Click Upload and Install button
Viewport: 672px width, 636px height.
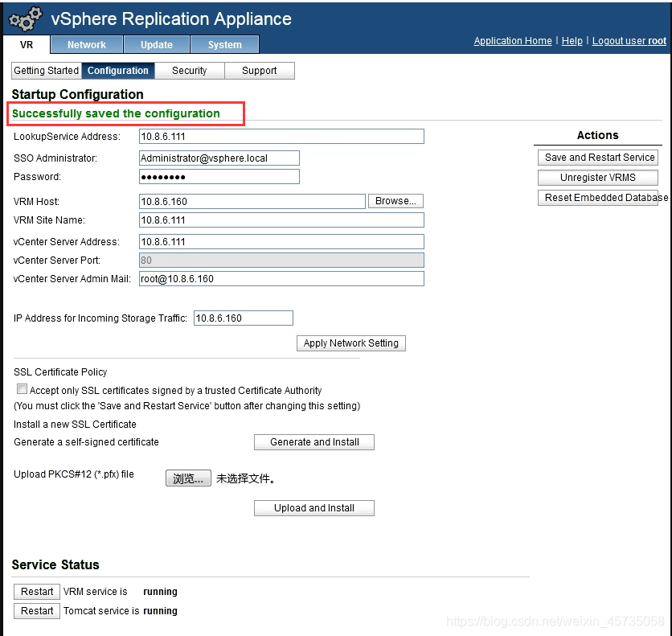(x=314, y=508)
